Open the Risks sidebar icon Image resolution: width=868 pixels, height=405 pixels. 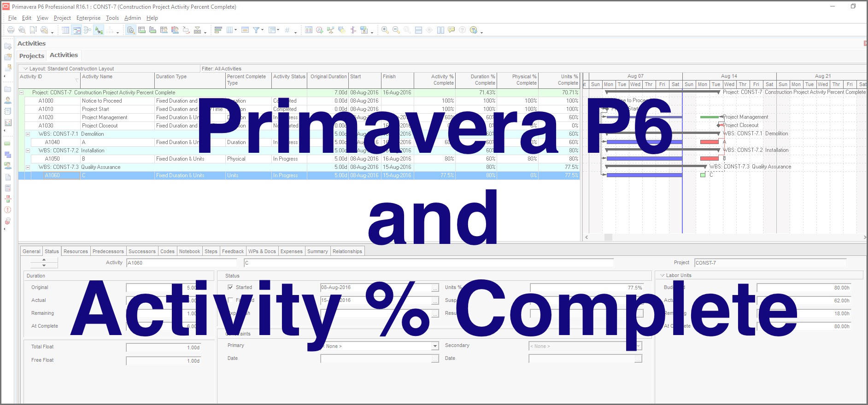[x=8, y=221]
